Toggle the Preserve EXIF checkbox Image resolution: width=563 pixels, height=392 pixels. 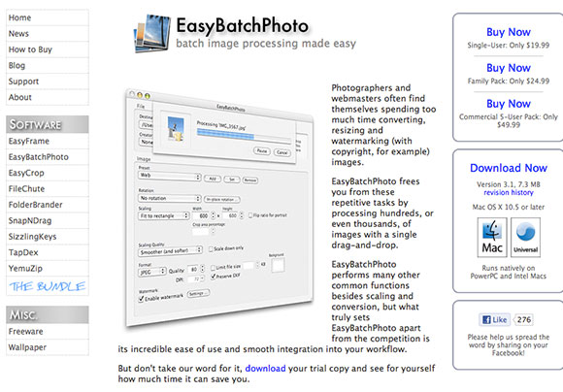coord(214,277)
